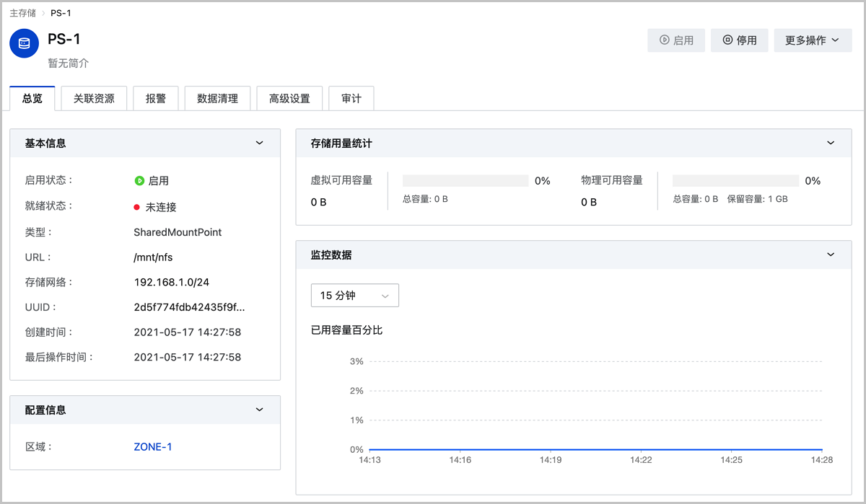Collapse the 监控数据 panel

[x=831, y=255]
